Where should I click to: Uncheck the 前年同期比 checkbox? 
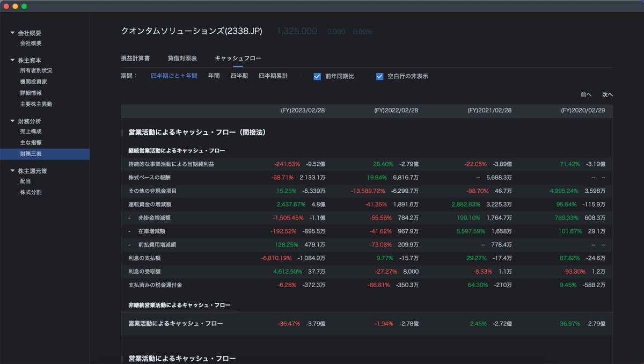coord(317,76)
